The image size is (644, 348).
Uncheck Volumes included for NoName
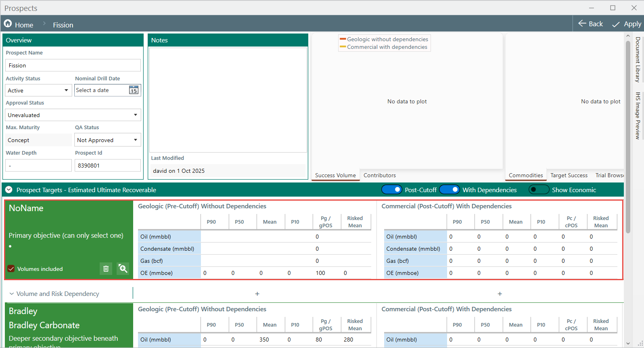11,269
